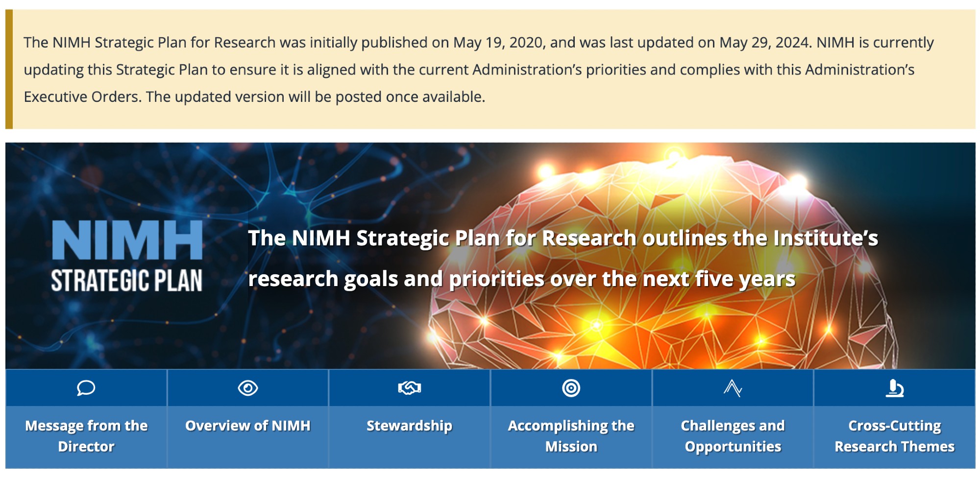This screenshot has height=479, width=980.
Task: Click the blue NIMH logo letters
Action: pyautogui.click(x=127, y=239)
